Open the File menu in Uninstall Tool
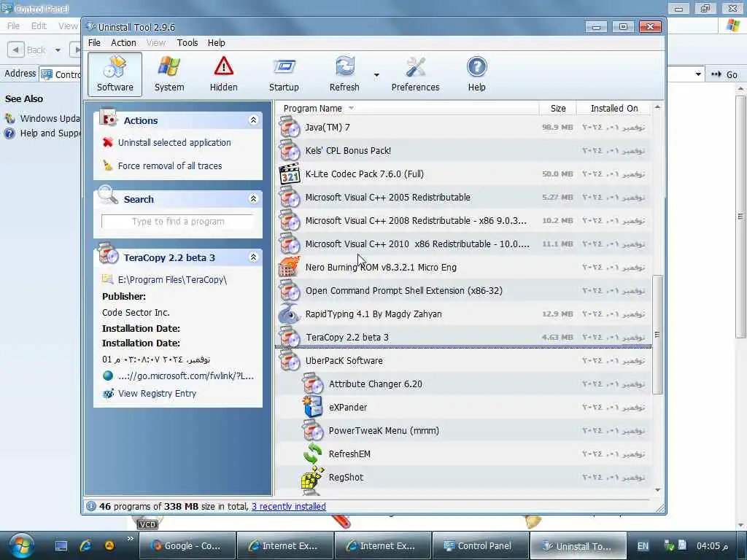Viewport: 747px width, 560px height. pos(94,43)
